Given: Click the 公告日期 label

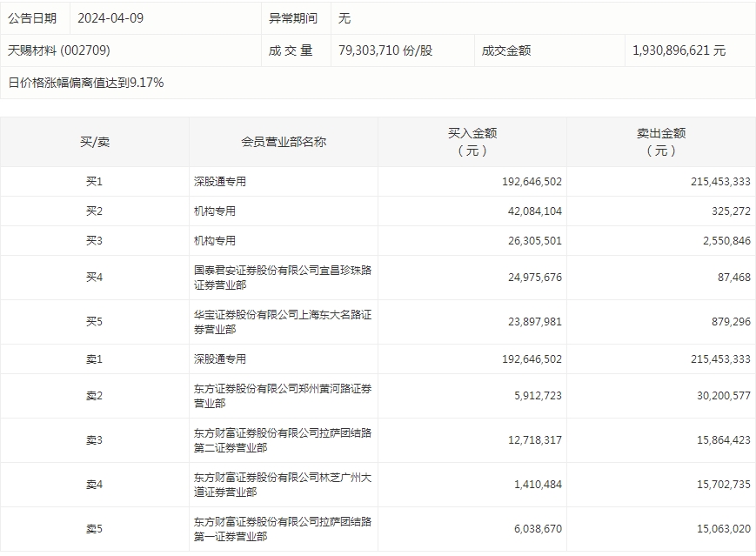Looking at the screenshot, I should 32,18.
